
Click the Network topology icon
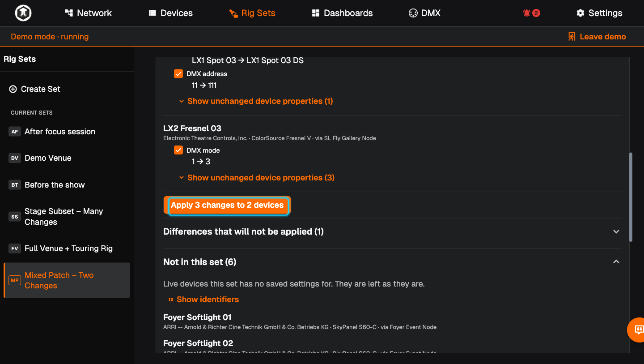(x=69, y=13)
